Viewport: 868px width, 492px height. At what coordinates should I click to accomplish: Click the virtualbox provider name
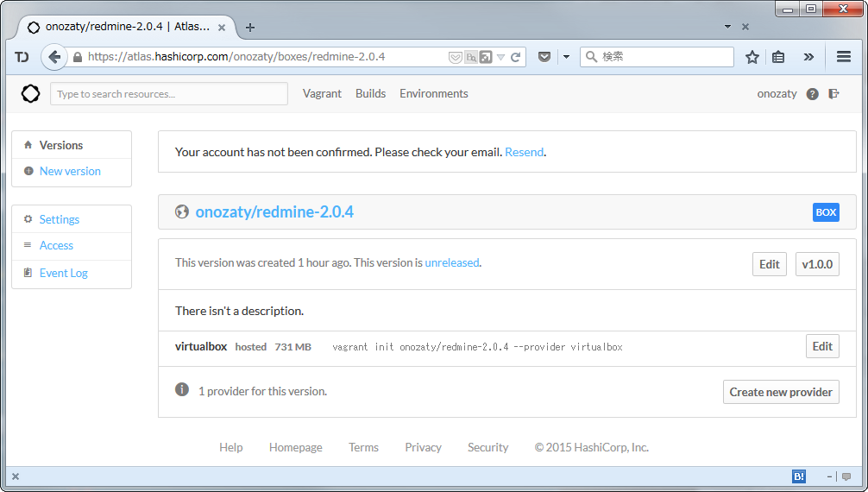coord(201,346)
